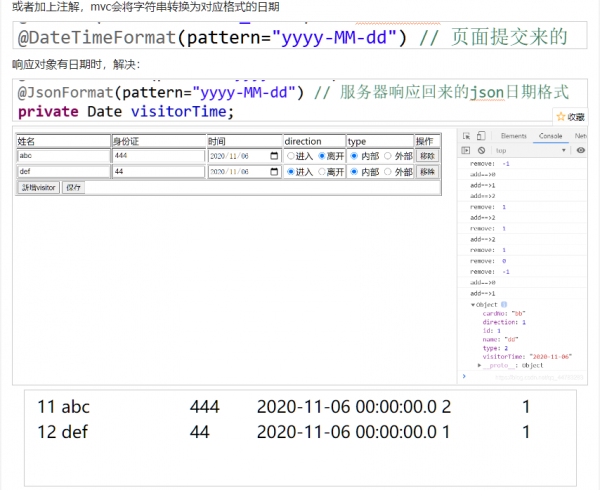This screenshot has height=490, width=600.
Task: Click the 移除 button in the abc row
Action: (x=427, y=156)
